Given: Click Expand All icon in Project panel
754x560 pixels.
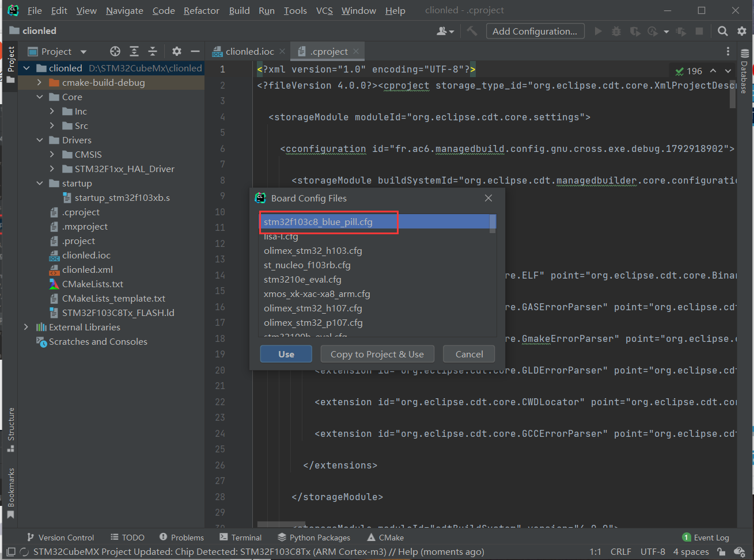Looking at the screenshot, I should click(x=134, y=51).
